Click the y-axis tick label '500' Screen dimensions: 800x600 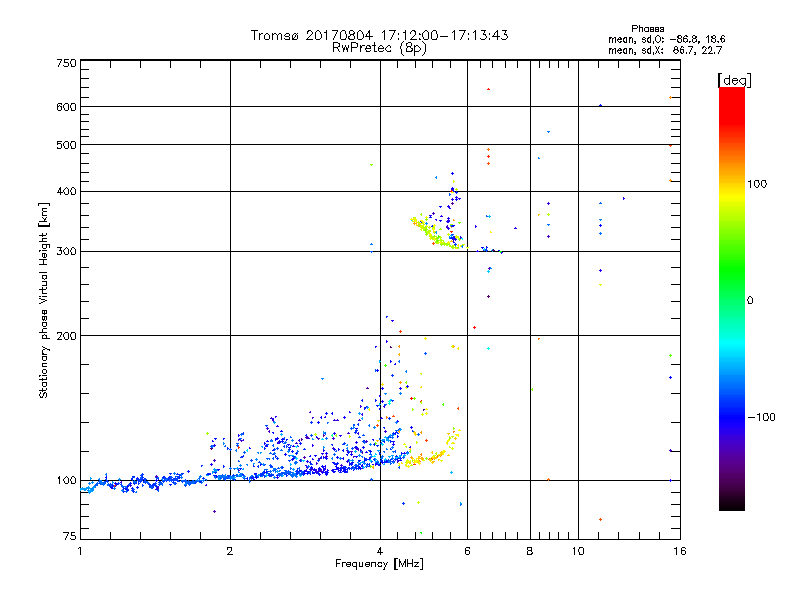pos(66,145)
